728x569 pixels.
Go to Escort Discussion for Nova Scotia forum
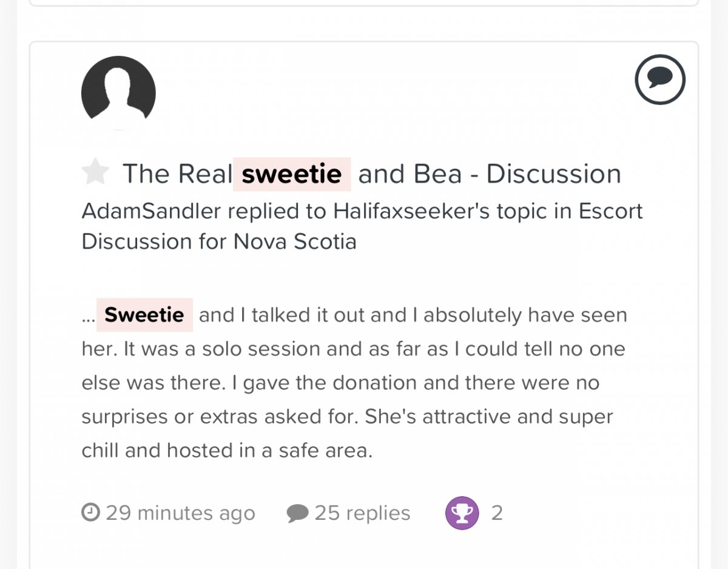point(362,226)
